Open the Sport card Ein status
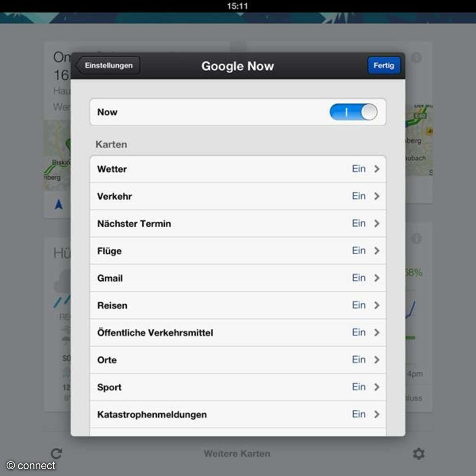476x476 pixels. coord(359,387)
